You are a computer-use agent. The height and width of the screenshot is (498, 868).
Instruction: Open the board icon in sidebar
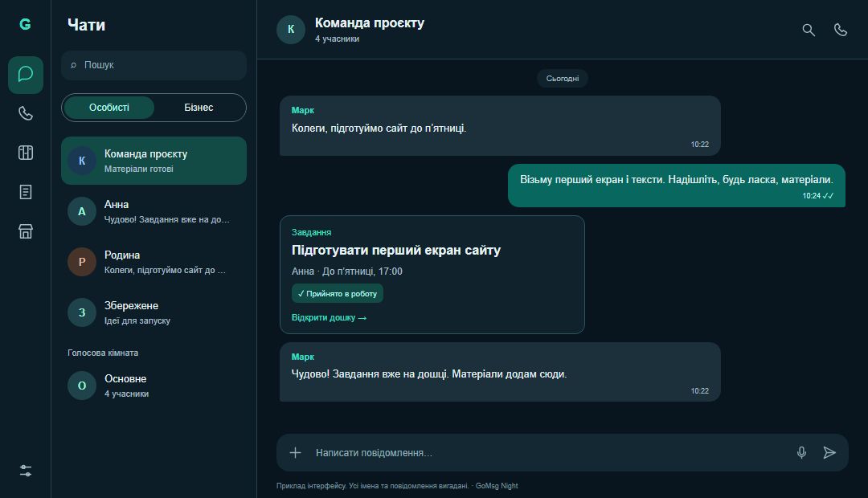pos(26,153)
